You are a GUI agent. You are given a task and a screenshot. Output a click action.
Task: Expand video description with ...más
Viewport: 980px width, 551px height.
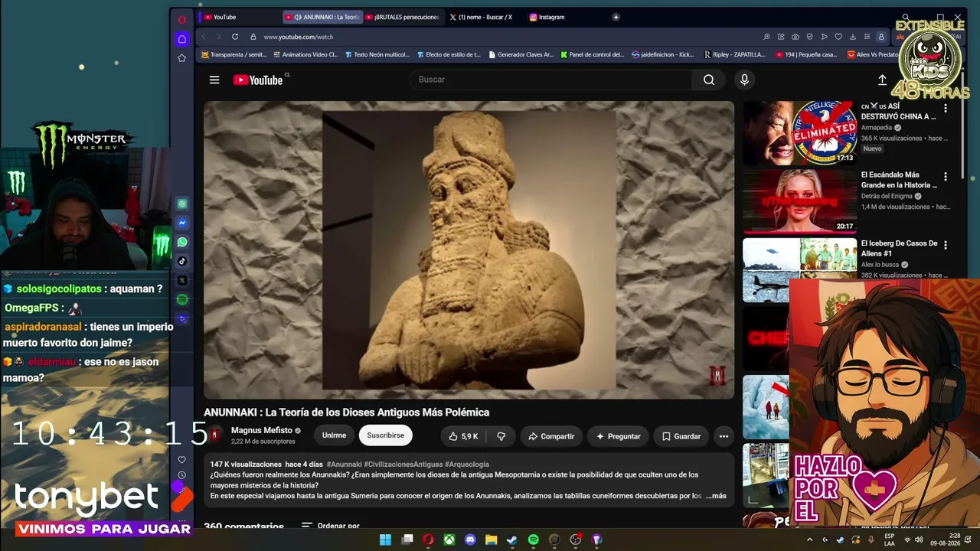click(x=716, y=496)
